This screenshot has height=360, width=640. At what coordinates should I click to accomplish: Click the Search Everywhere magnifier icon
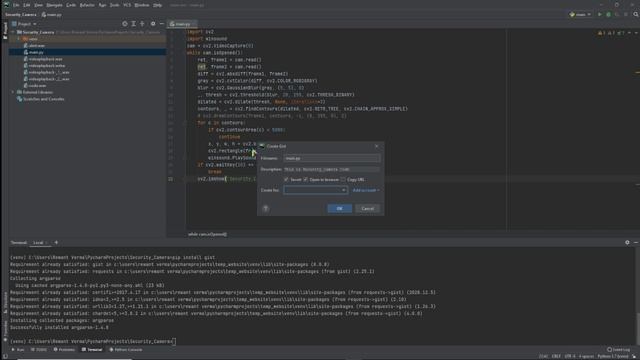[636, 15]
